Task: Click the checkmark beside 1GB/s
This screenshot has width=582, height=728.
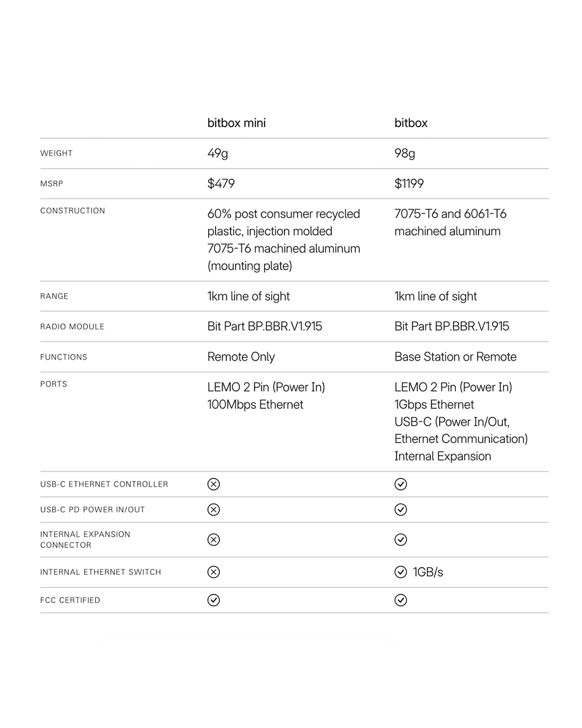Action: coord(400,572)
